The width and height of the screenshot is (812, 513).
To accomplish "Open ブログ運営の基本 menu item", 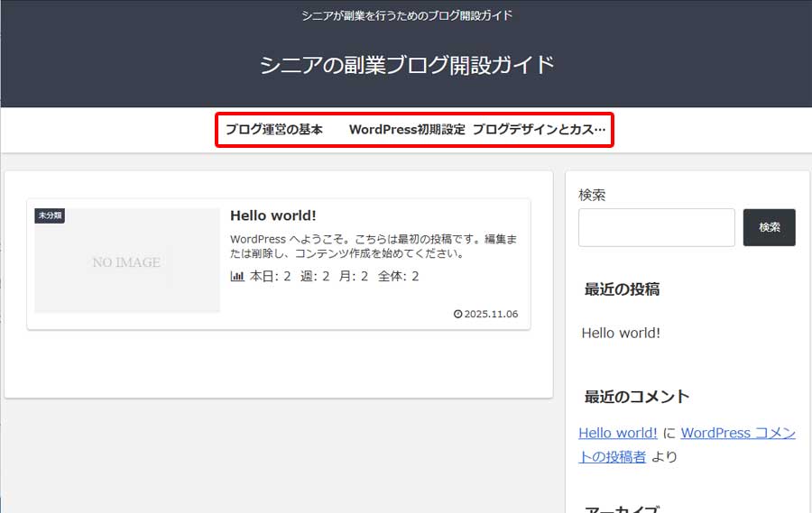I will 274,129.
